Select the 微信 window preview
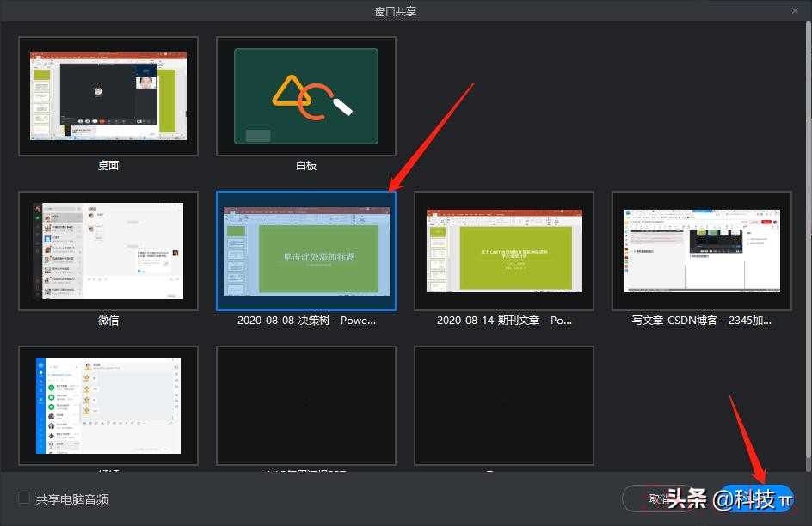Viewport: 812px width, 526px height. click(108, 250)
